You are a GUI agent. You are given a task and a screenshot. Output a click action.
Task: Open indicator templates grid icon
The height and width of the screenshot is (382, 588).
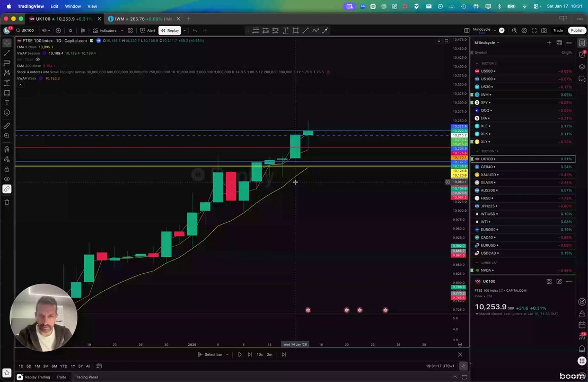click(130, 30)
